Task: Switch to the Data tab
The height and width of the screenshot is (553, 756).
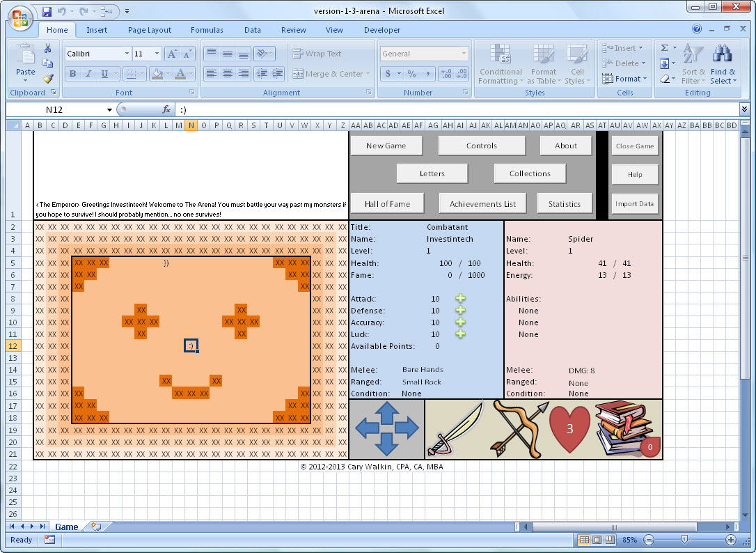Action: pos(252,30)
